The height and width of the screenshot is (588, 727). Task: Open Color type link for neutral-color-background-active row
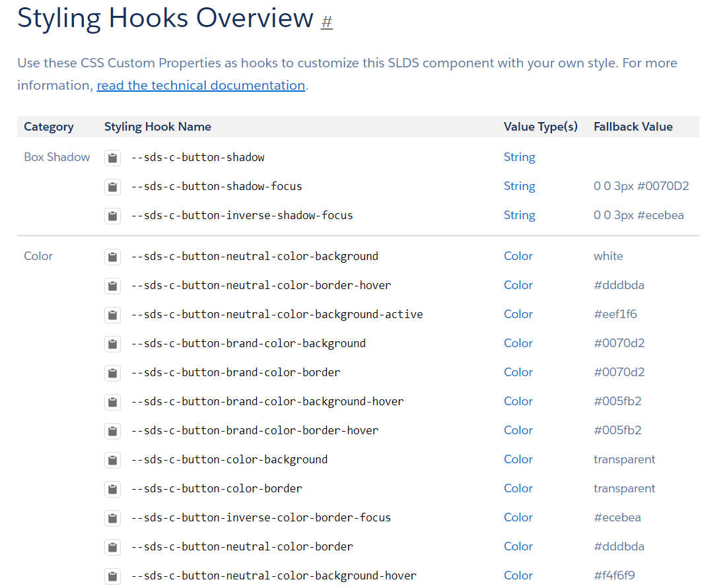tap(518, 314)
